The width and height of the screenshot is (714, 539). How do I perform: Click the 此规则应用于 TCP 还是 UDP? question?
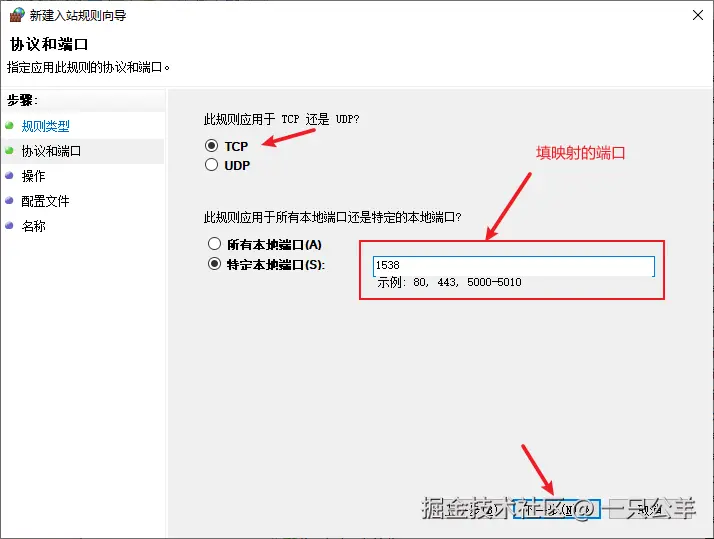[281, 120]
